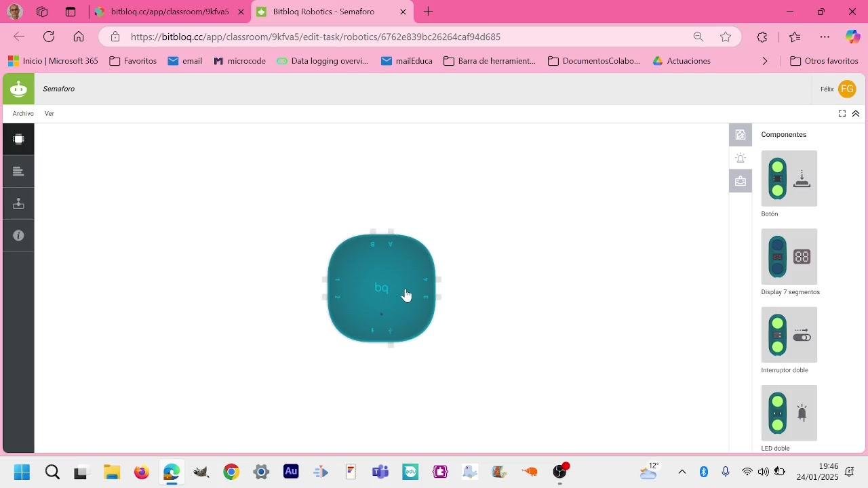Open the browser extensions menu

point(762,37)
